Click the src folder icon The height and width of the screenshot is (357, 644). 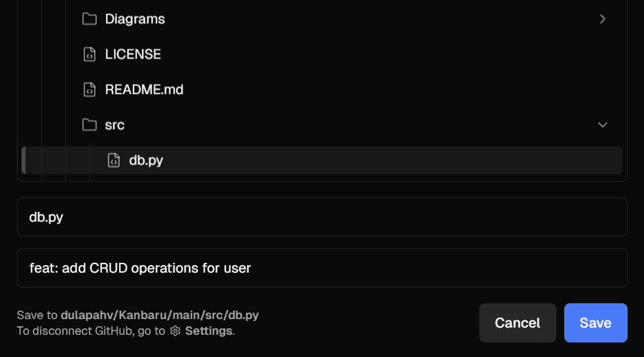90,124
